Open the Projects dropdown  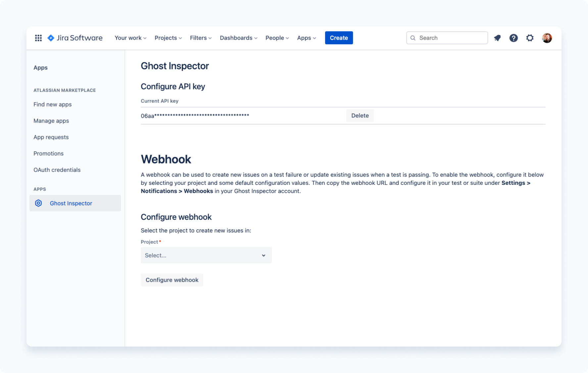(168, 38)
